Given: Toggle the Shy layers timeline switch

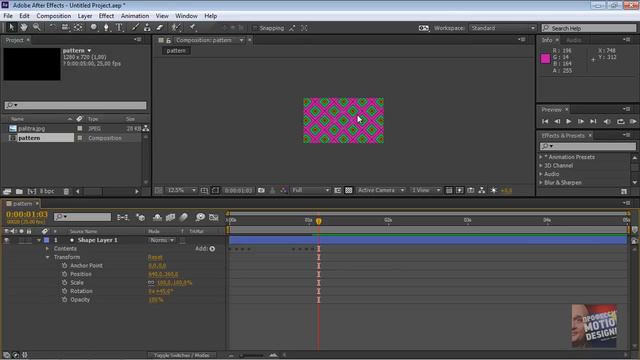Looking at the screenshot, I should pos(157,218).
